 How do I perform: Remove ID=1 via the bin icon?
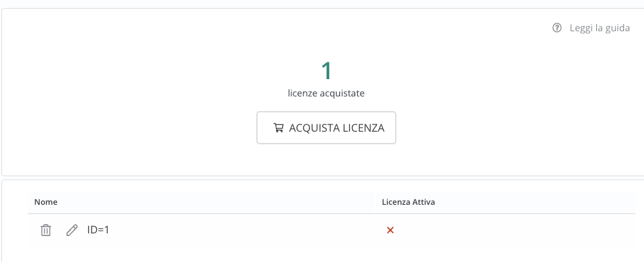click(x=46, y=230)
